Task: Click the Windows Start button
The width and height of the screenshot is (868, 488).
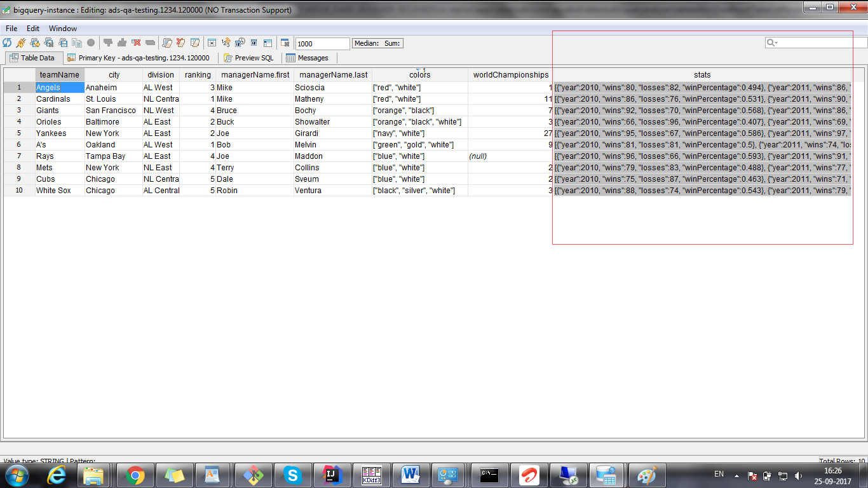Action: point(17,475)
